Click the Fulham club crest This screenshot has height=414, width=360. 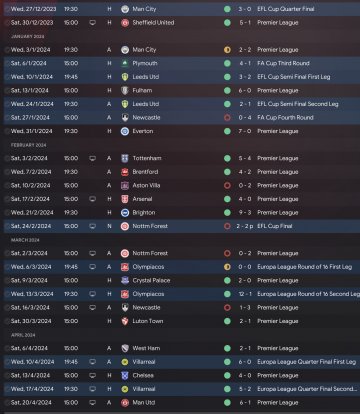pos(125,90)
